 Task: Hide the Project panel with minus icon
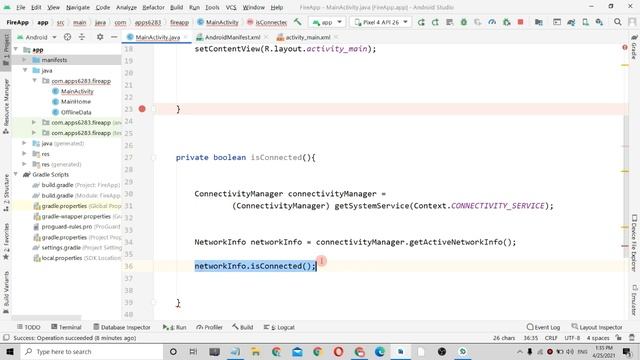pos(114,37)
